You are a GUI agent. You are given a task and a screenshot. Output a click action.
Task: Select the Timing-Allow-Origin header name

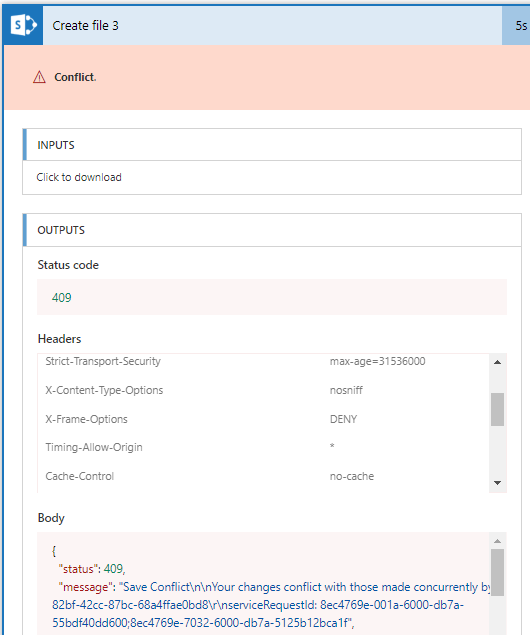point(94,447)
